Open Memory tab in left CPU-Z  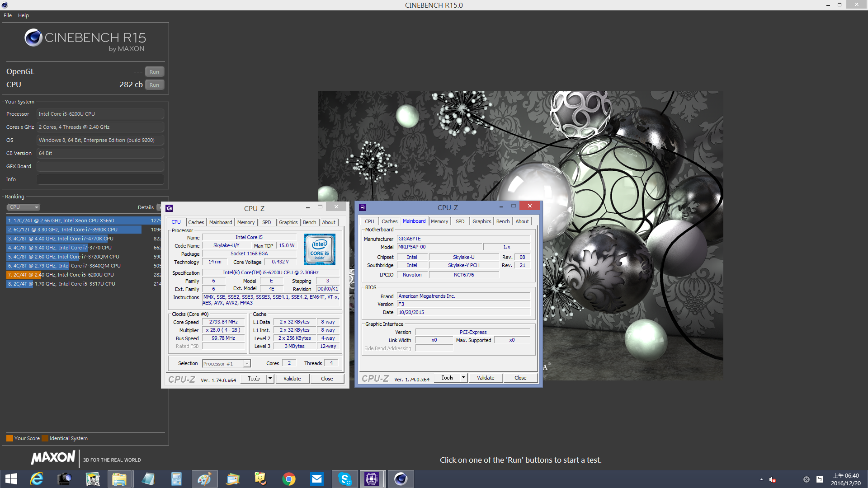tap(246, 222)
